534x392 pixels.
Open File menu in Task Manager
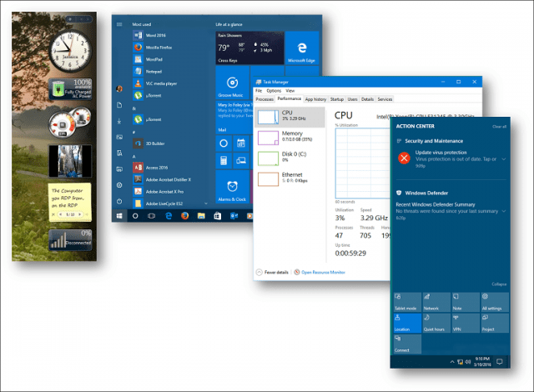click(259, 91)
